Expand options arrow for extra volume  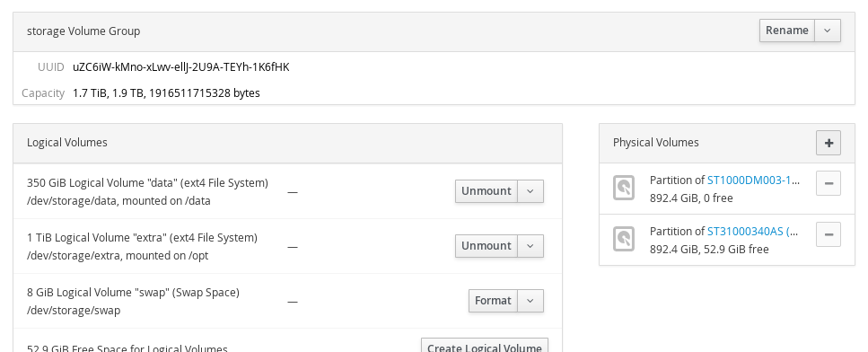click(530, 246)
